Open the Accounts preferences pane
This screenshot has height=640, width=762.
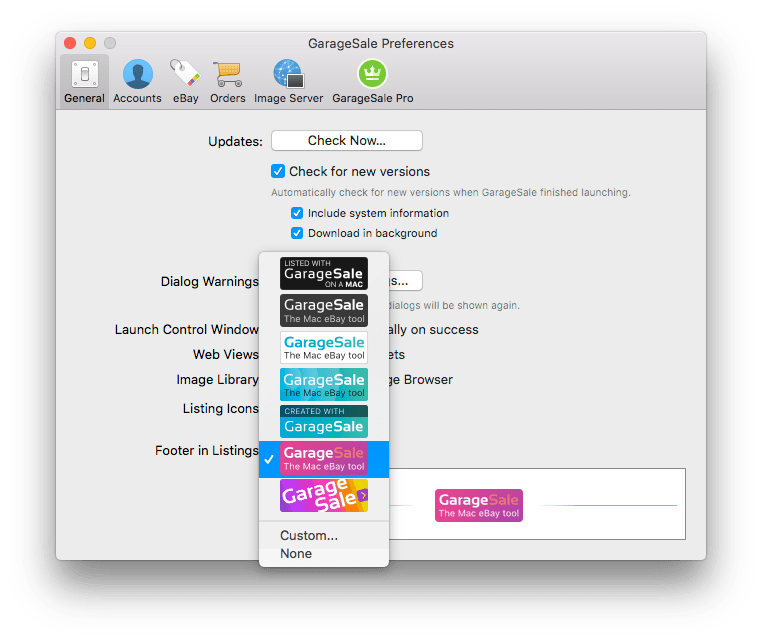pos(137,81)
